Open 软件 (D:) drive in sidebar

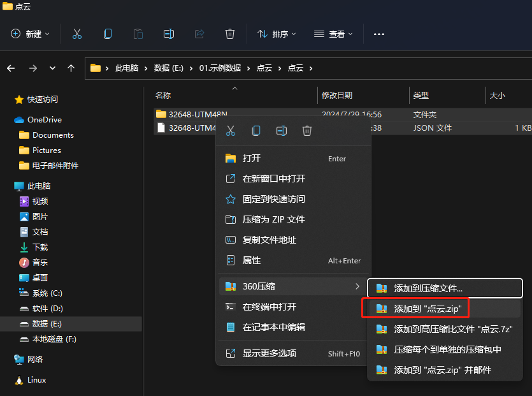coord(47,309)
